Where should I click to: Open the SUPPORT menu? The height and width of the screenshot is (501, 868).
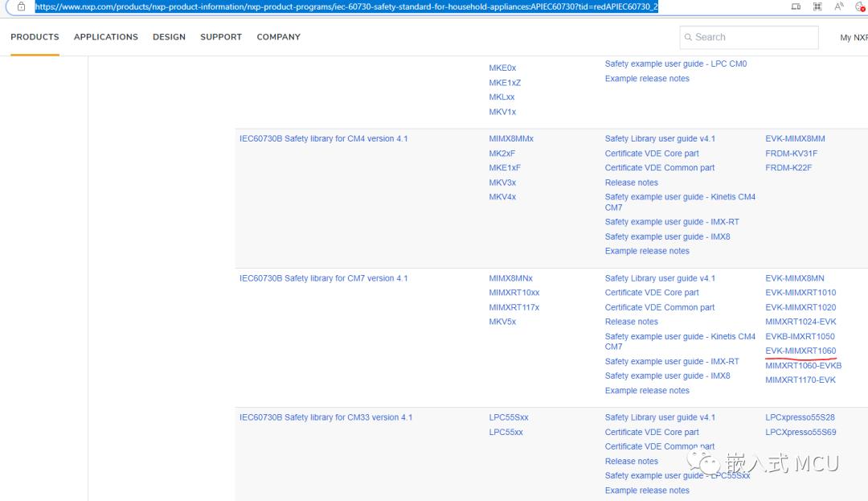click(221, 37)
